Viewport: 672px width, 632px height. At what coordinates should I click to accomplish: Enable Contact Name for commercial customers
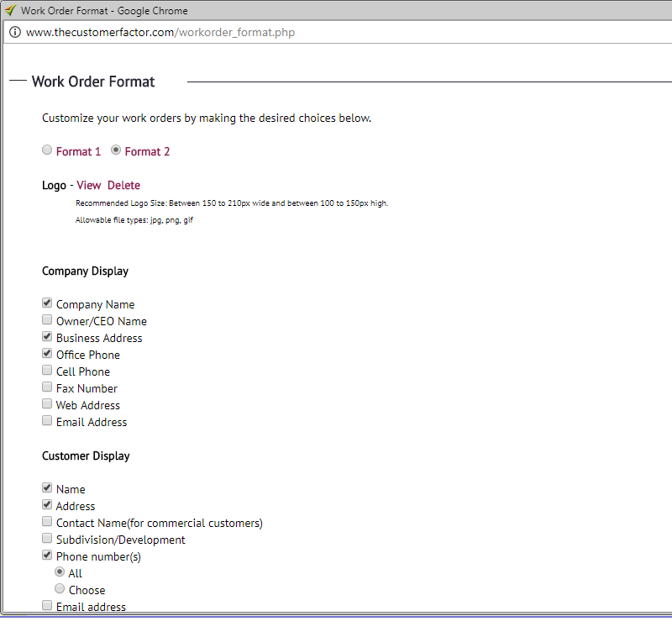click(47, 521)
